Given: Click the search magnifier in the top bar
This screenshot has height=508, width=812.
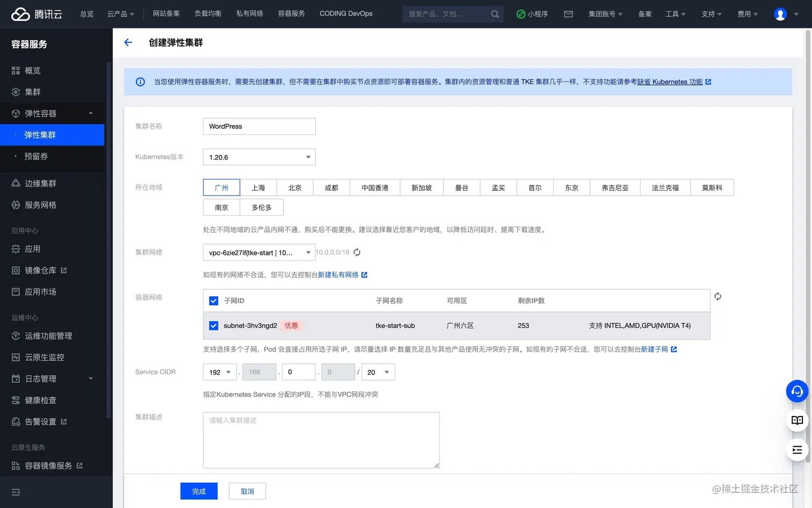Looking at the screenshot, I should pyautogui.click(x=494, y=14).
